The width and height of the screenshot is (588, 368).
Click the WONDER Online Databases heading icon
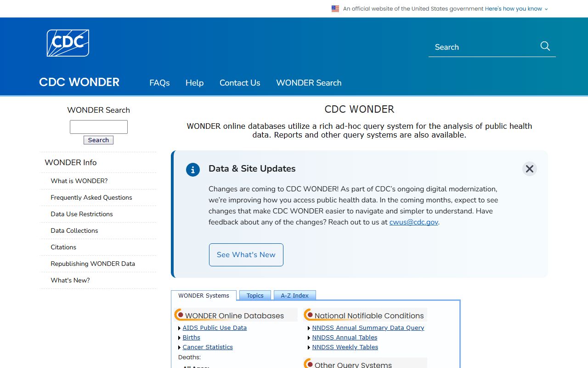pos(180,315)
